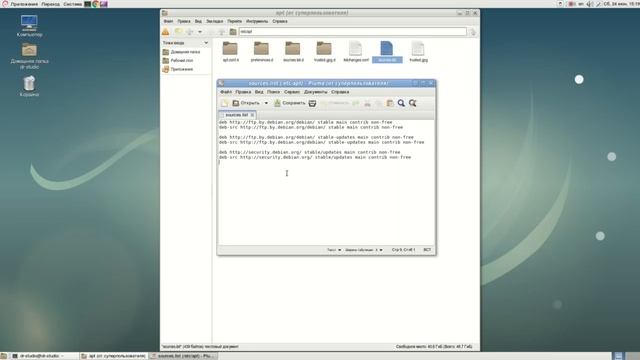Open the Справка menu in Pluma

click(x=340, y=92)
